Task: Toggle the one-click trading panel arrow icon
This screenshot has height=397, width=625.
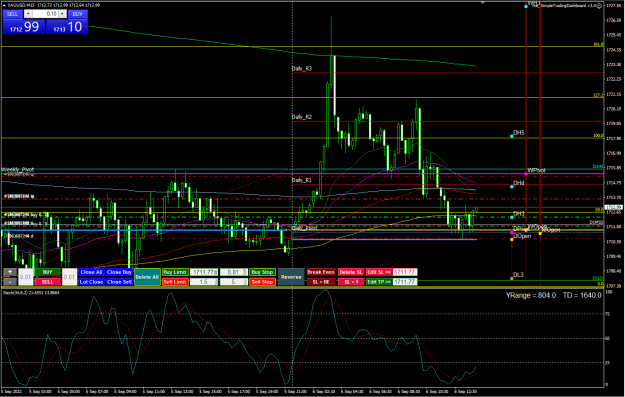Action: 4,5
